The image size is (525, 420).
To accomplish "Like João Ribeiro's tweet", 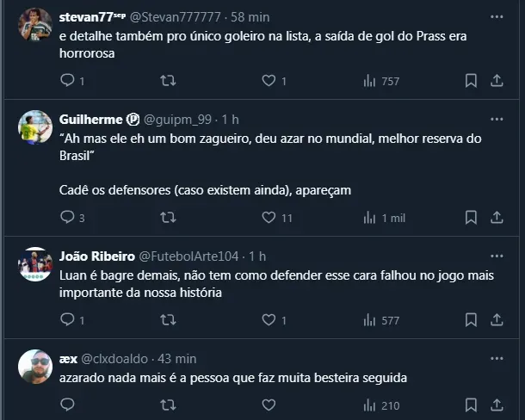I will tap(269, 320).
